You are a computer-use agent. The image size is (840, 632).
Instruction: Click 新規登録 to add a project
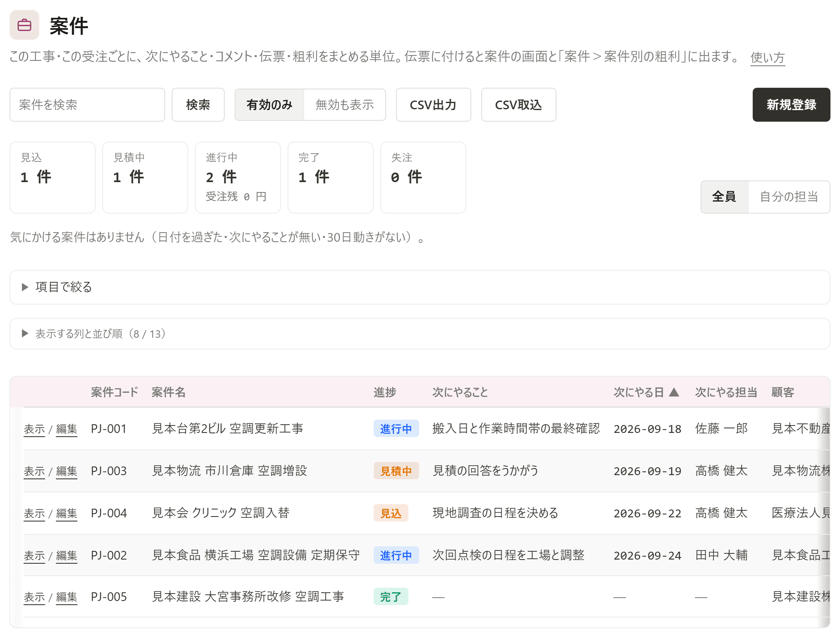coord(791,105)
